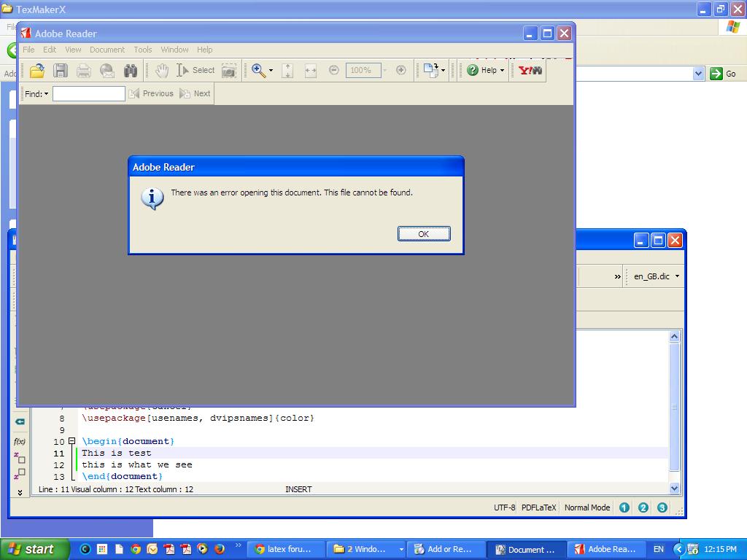Screen dimensions: 747x560
Task: Click the Zoom In magnifier tool
Action: 259,71
